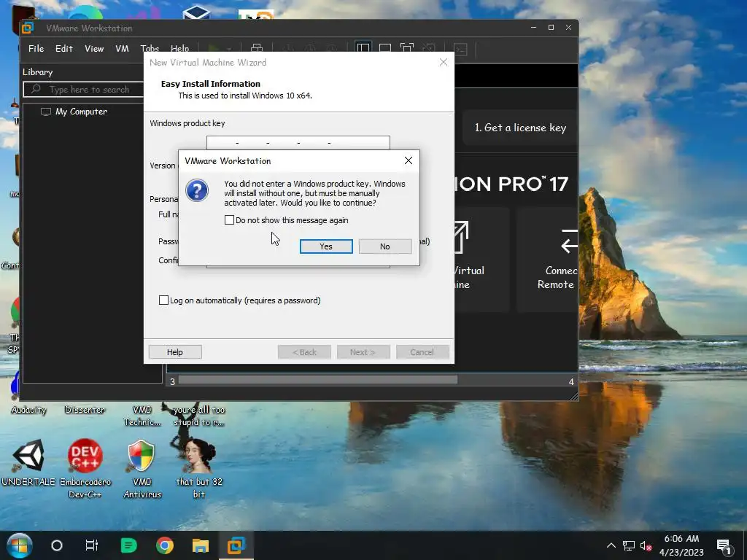Click the full screen toolbar icon
The height and width of the screenshot is (560, 747).
(x=407, y=48)
